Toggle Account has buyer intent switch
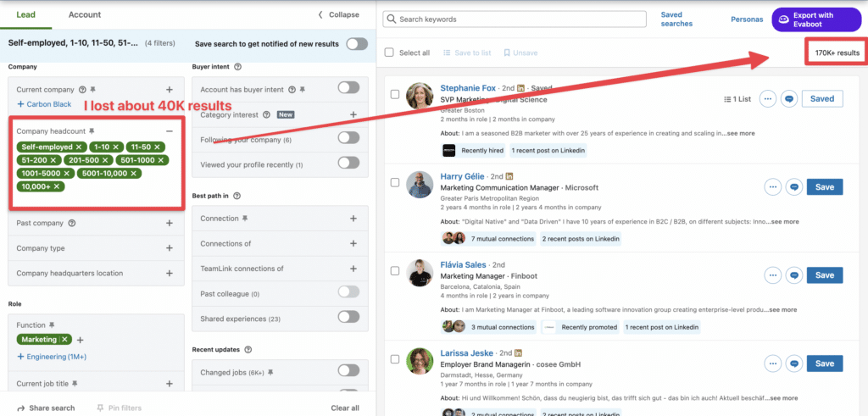 [348, 88]
